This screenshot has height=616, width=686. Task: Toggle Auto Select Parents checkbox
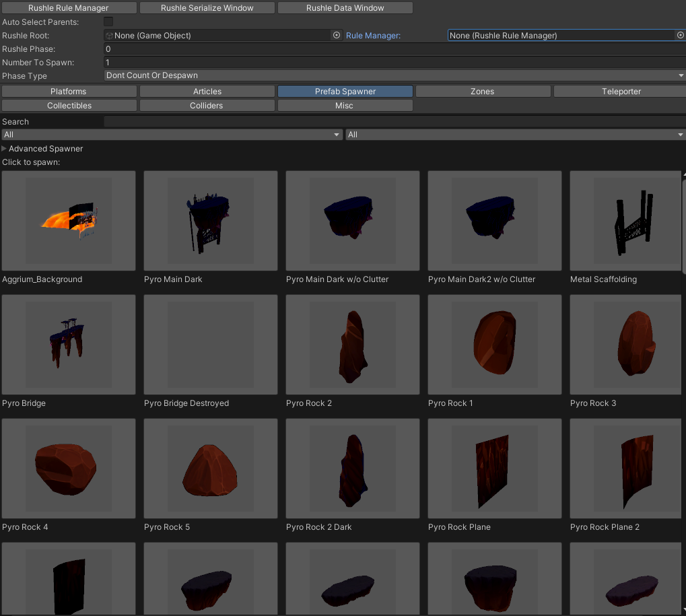point(108,22)
